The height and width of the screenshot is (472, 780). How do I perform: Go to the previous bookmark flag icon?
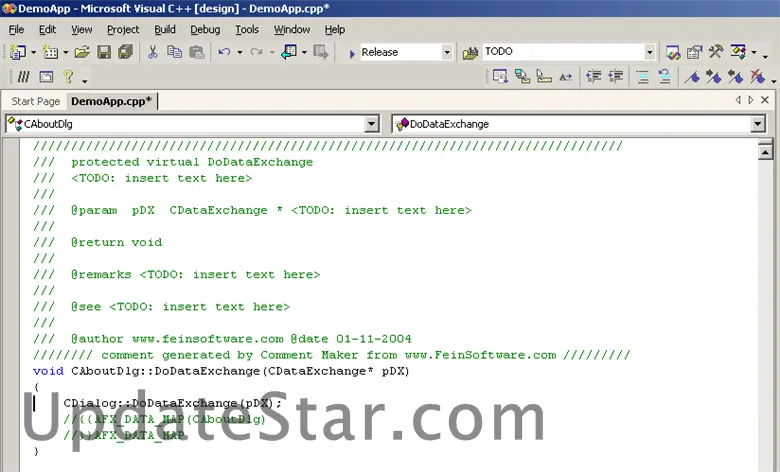pos(736,77)
